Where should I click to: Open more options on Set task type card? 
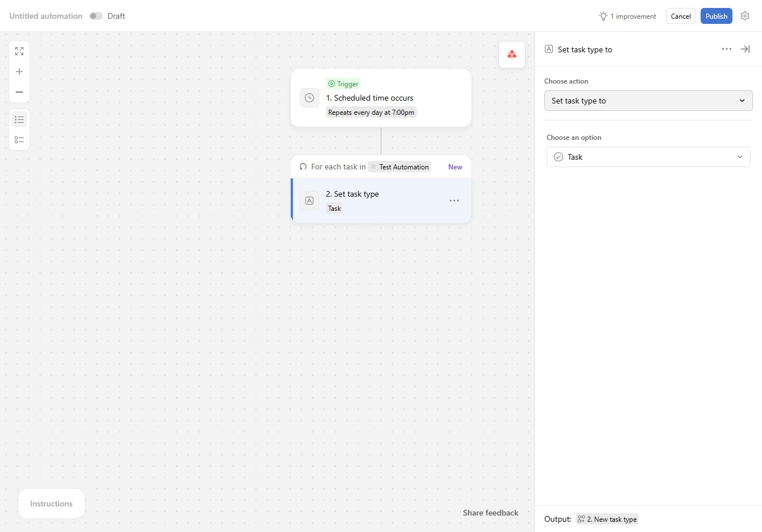[454, 201]
